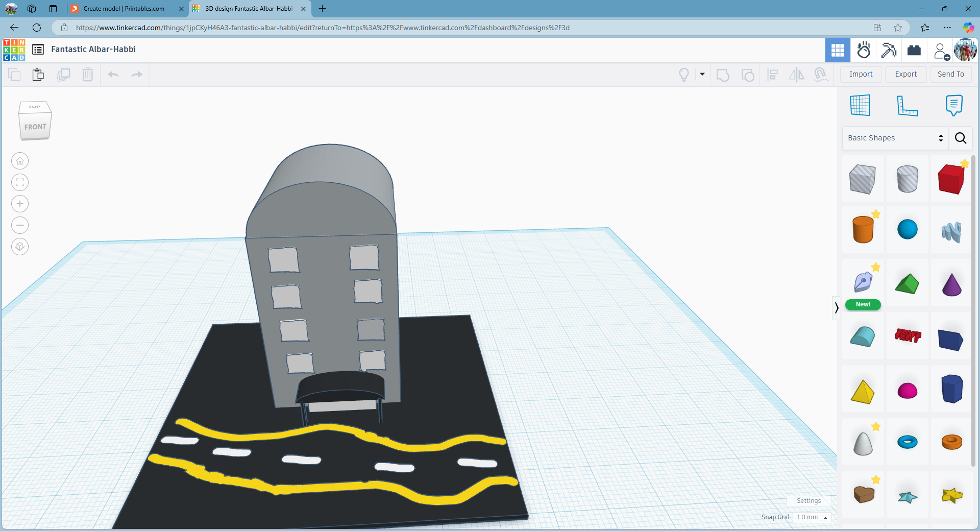Click the Delete trash can icon
Viewport: 980px width, 531px height.
[88, 75]
